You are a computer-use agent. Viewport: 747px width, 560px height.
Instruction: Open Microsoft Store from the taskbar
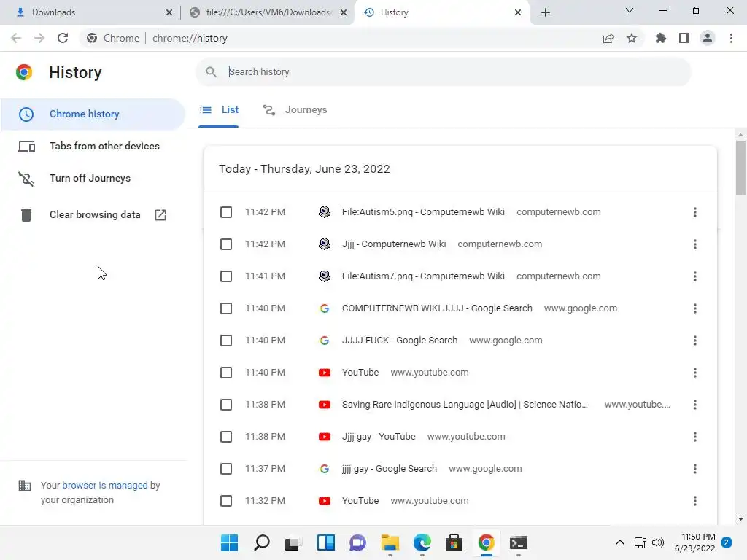tap(454, 542)
